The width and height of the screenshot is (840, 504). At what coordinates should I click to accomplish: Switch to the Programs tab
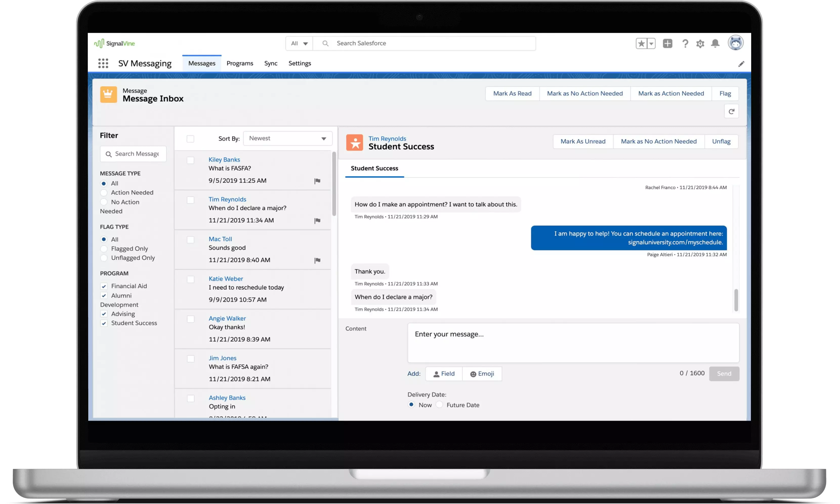click(239, 63)
